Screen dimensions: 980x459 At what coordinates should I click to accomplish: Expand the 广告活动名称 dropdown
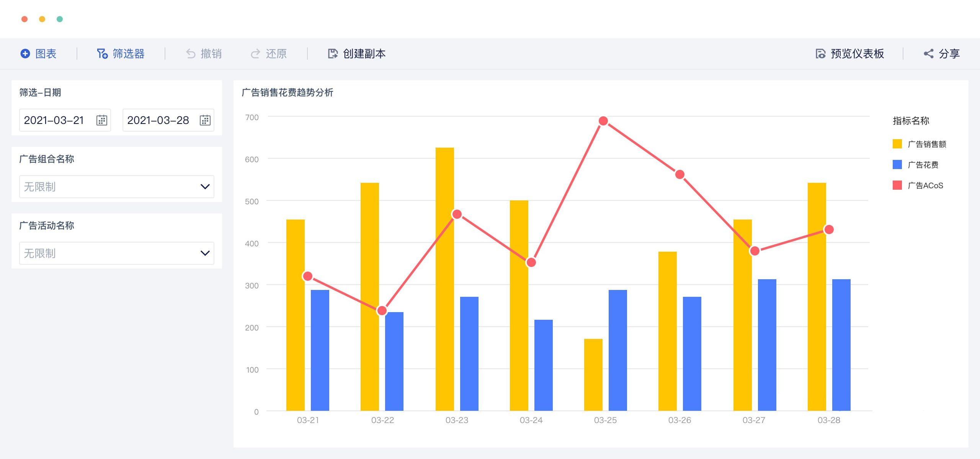click(x=205, y=253)
